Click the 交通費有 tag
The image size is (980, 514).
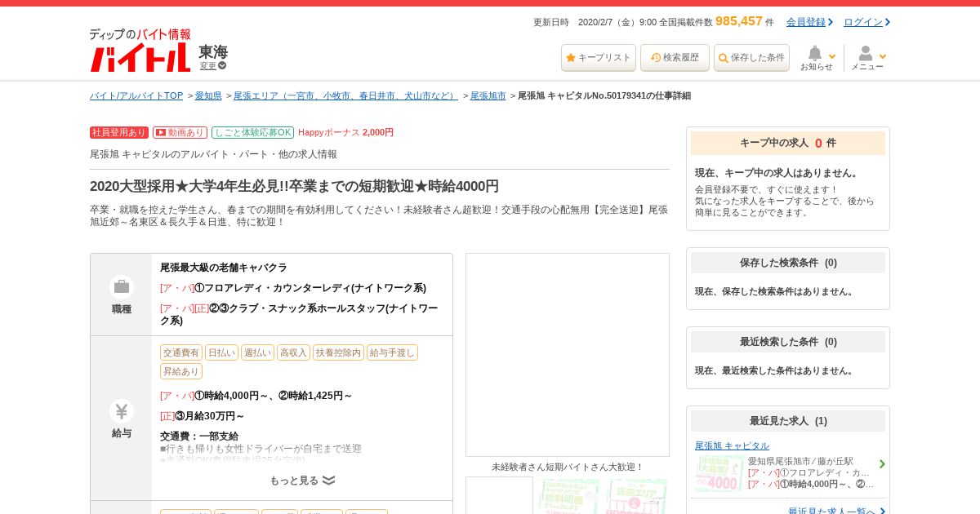point(181,352)
